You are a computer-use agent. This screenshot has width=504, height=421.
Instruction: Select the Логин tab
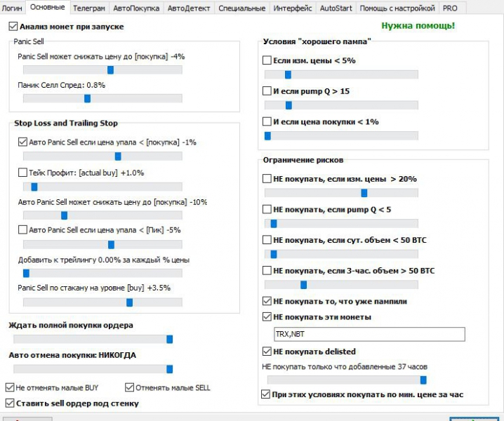click(x=15, y=8)
